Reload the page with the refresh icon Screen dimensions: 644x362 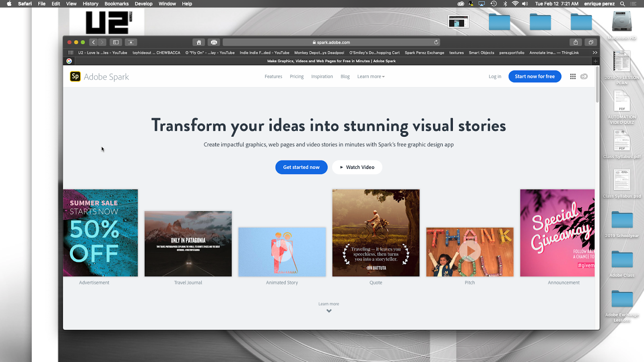(x=436, y=42)
